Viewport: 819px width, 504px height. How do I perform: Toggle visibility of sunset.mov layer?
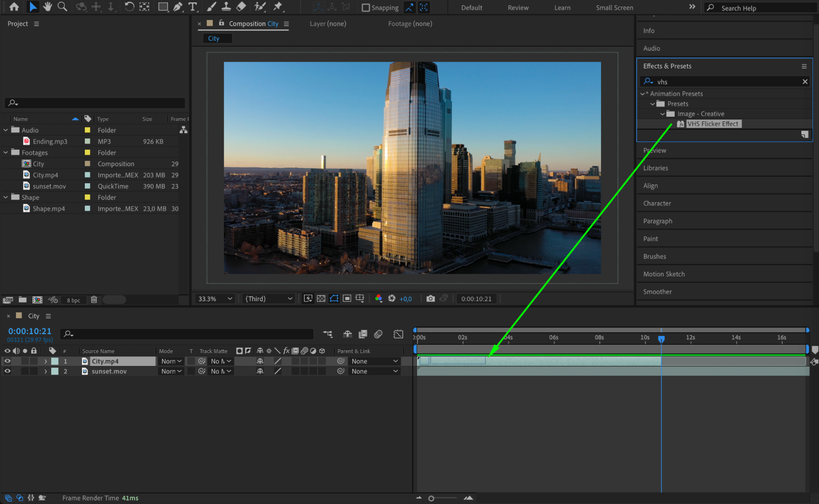click(7, 371)
